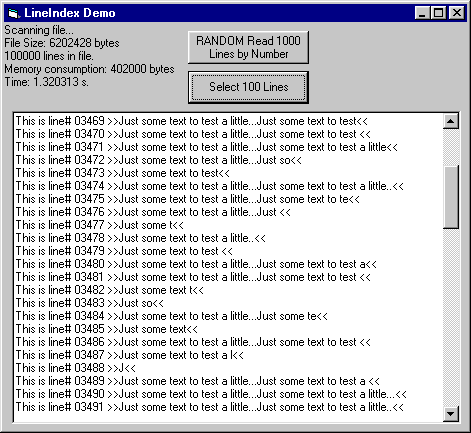Click the scrollbar up arrow

(451, 121)
